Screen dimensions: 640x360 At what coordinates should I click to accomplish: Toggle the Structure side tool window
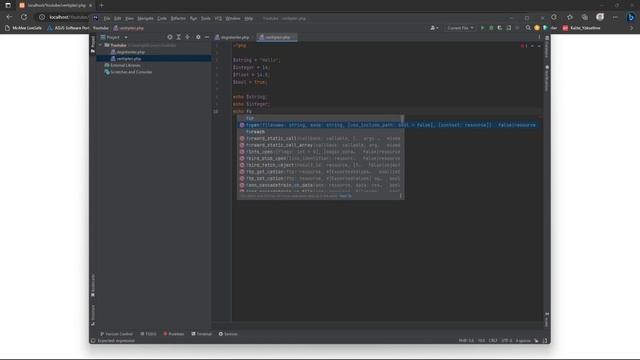point(93,315)
